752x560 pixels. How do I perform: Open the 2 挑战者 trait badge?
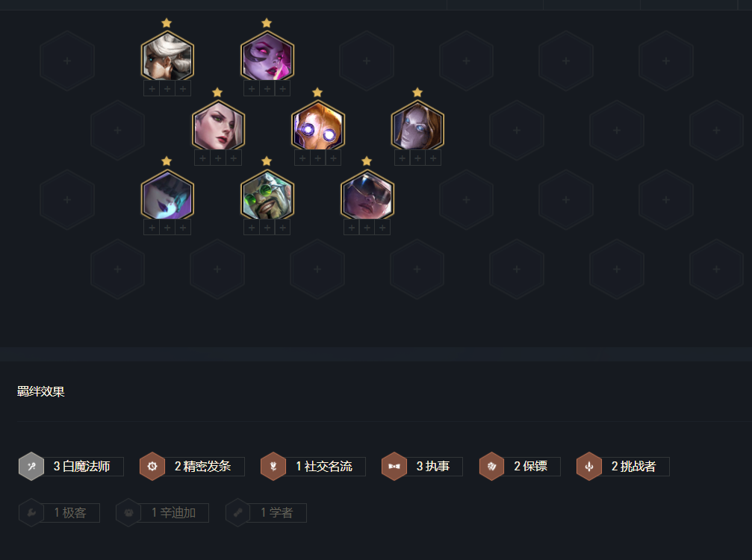point(623,466)
